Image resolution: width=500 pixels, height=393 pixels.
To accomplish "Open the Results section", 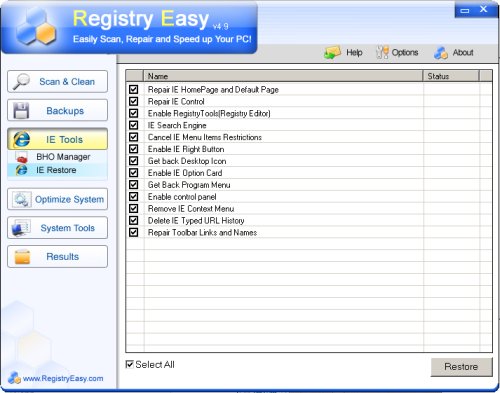I will [57, 257].
